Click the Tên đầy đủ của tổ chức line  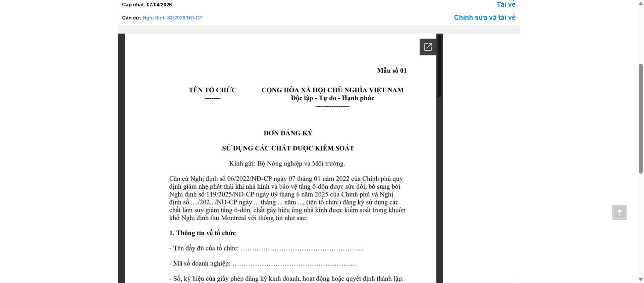[267, 248]
